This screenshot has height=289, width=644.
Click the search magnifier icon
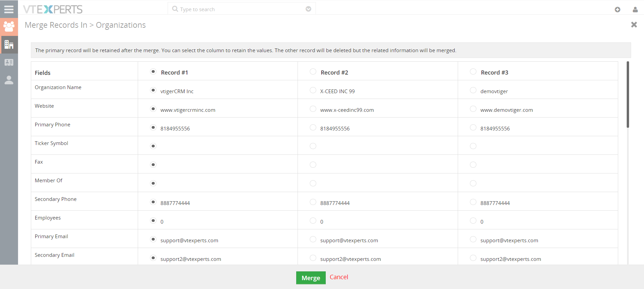(x=175, y=9)
